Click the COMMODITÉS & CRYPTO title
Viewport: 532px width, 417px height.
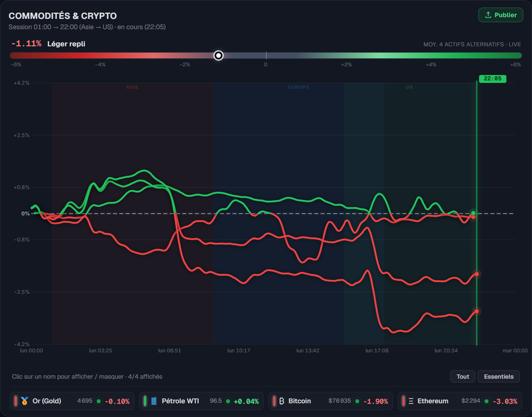[63, 16]
